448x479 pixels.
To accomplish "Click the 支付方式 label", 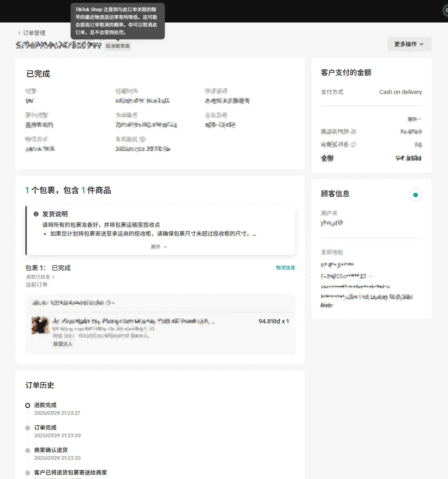I will coord(332,92).
